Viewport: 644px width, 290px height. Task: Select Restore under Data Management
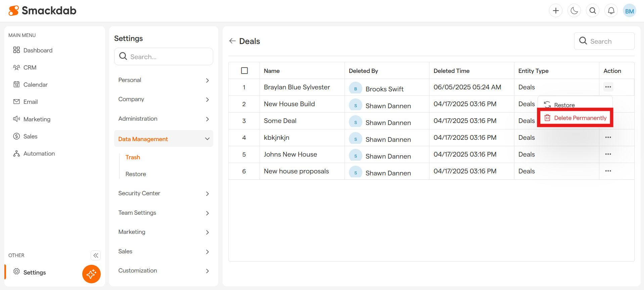click(x=136, y=174)
